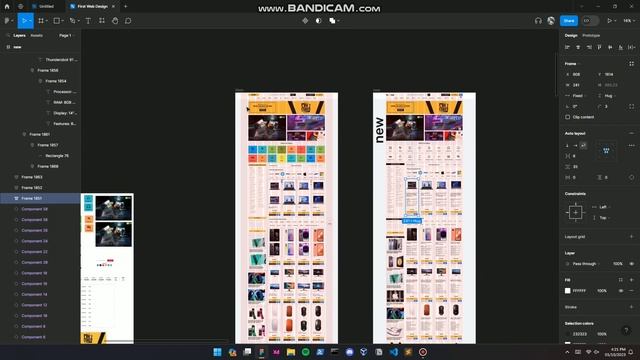Select the Hand tool
640x360 pixels.
tap(115, 20)
